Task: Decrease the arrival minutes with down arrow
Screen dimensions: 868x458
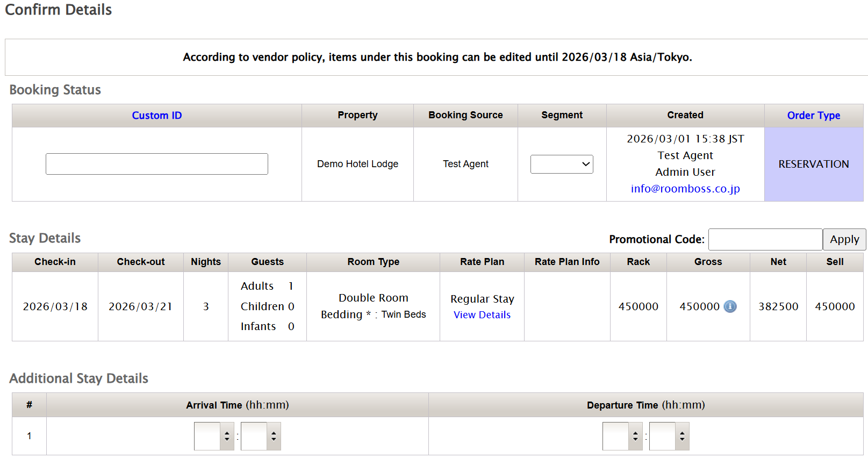Action: [274, 439]
